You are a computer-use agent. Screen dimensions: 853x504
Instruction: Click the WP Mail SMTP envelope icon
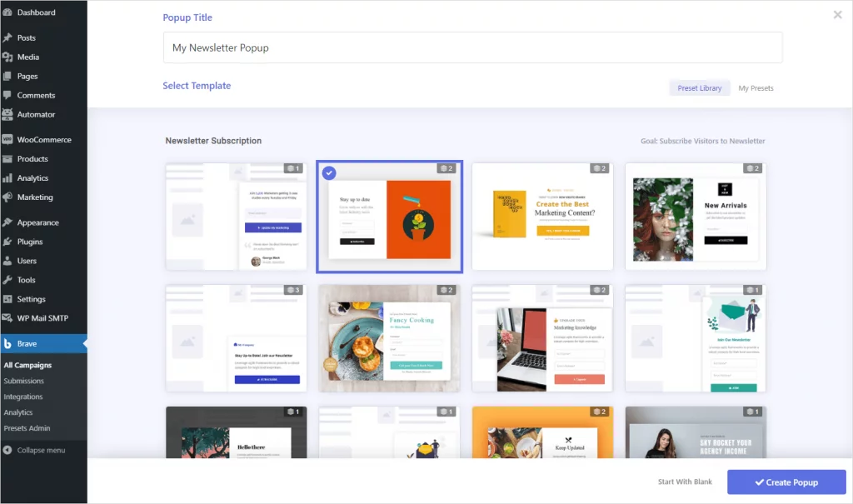[7, 318]
